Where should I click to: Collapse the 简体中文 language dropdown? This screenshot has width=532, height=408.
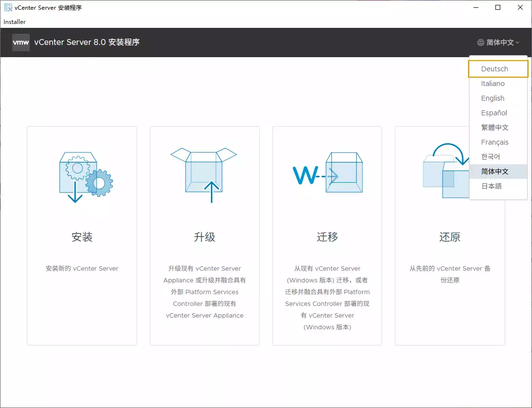pos(498,43)
